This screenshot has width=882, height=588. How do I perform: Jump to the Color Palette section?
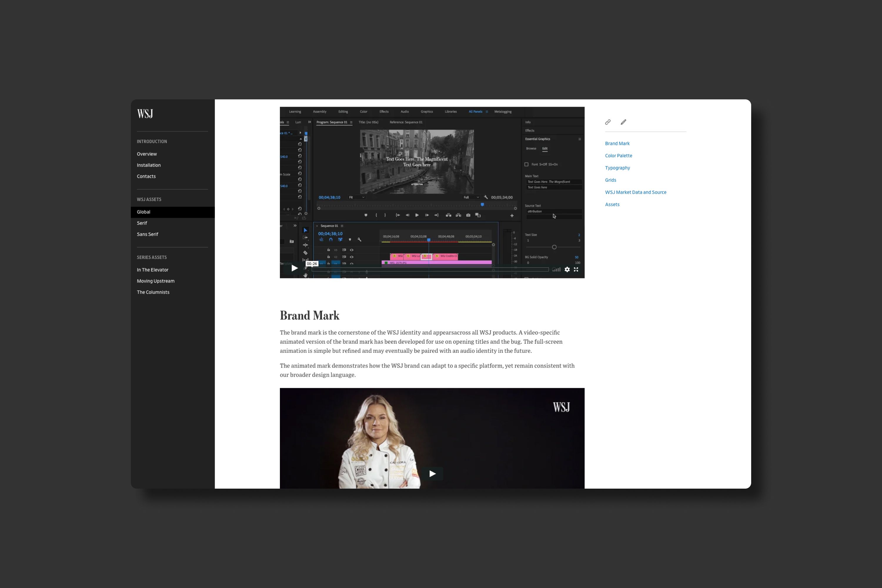(x=618, y=156)
